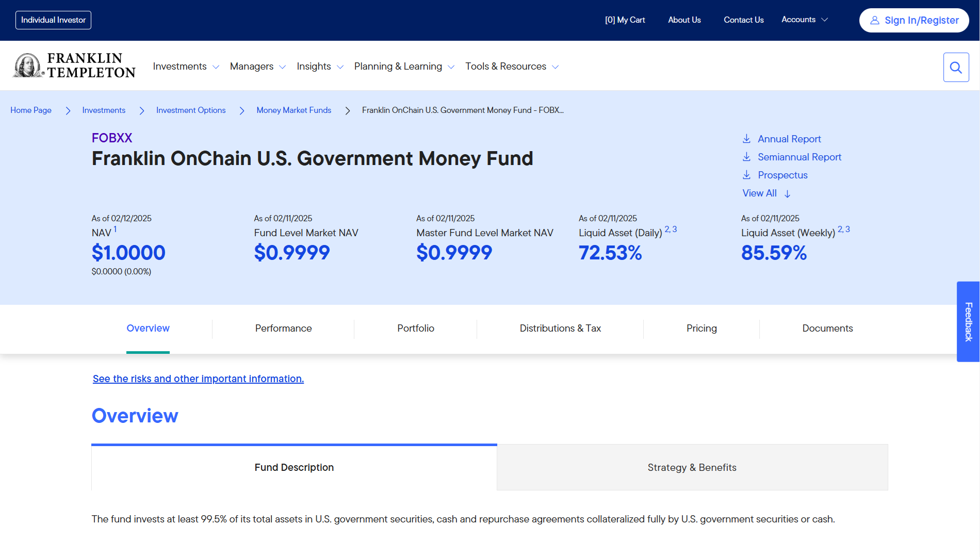Open risks and other important information link

tap(198, 379)
